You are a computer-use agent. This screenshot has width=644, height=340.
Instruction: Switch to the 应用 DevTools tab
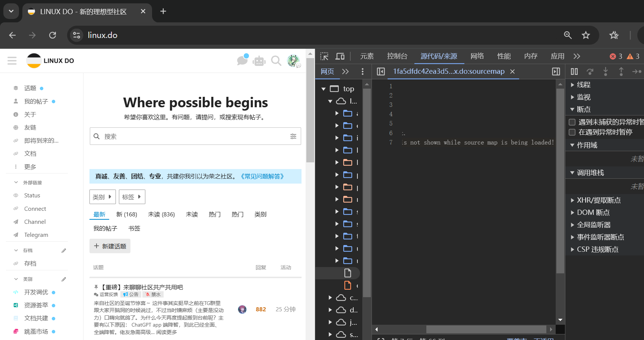pyautogui.click(x=558, y=56)
